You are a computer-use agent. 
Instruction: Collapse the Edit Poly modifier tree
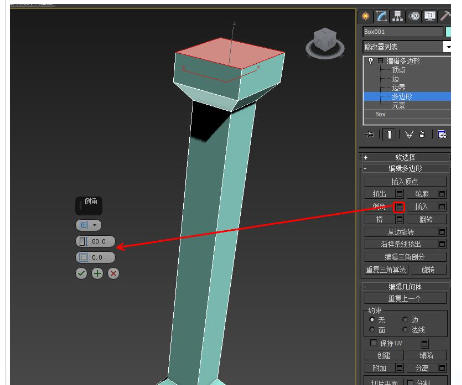point(380,61)
